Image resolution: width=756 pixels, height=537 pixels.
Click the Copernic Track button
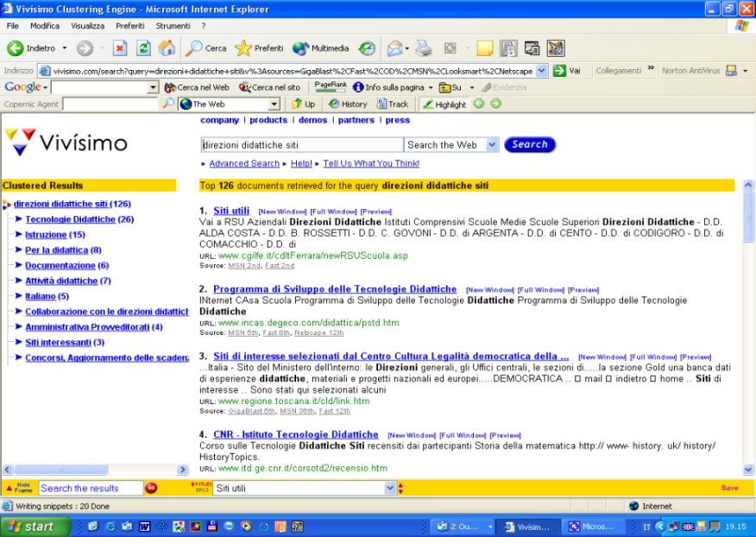click(x=393, y=104)
